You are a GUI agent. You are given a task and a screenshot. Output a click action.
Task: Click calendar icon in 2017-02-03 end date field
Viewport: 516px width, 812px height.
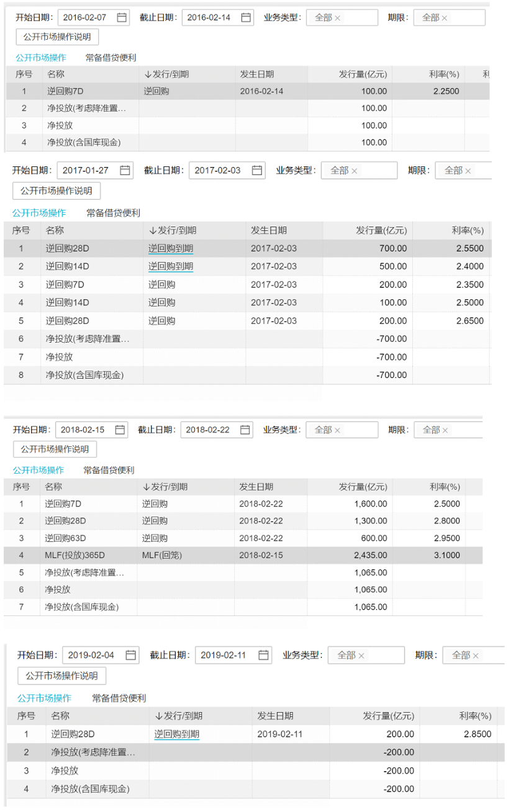256,170
